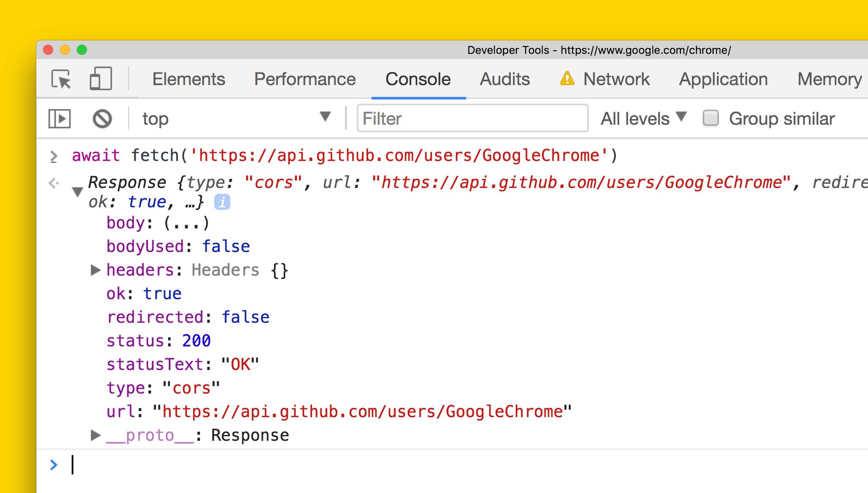
Task: Toggle the device toolbar icon
Action: (x=100, y=79)
